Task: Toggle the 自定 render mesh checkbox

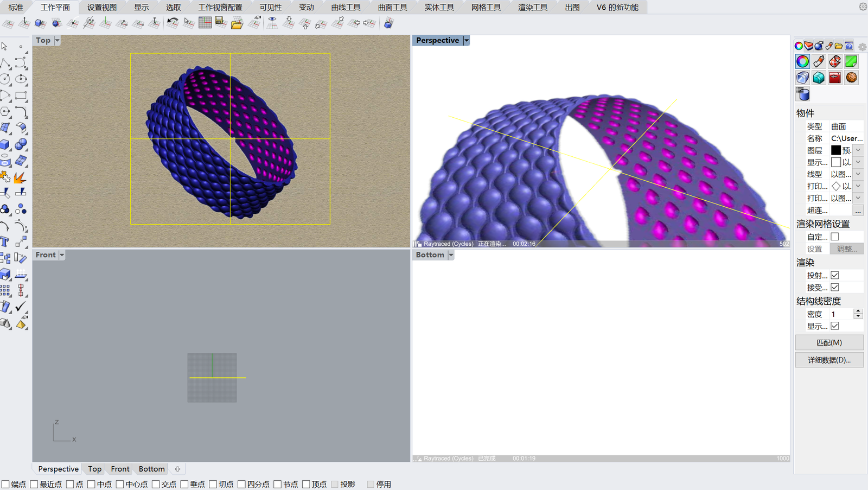Action: click(835, 237)
